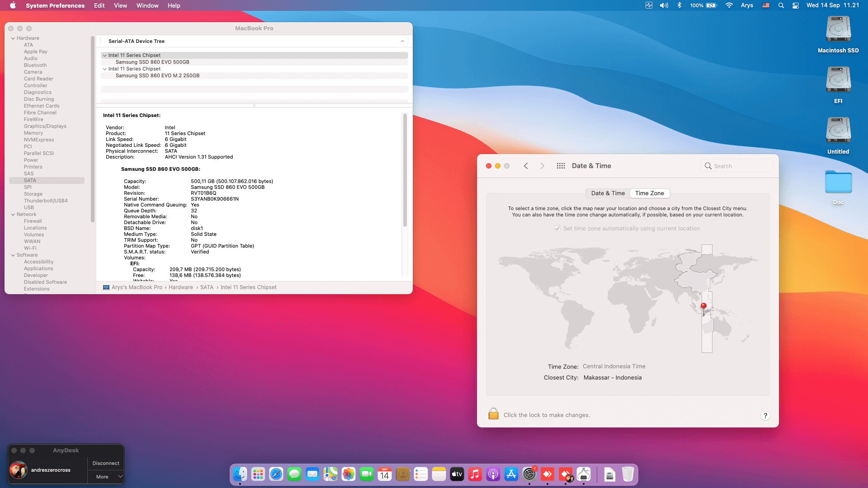Click the Search field in Date & Time
The height and width of the screenshot is (488, 868).
(737, 166)
